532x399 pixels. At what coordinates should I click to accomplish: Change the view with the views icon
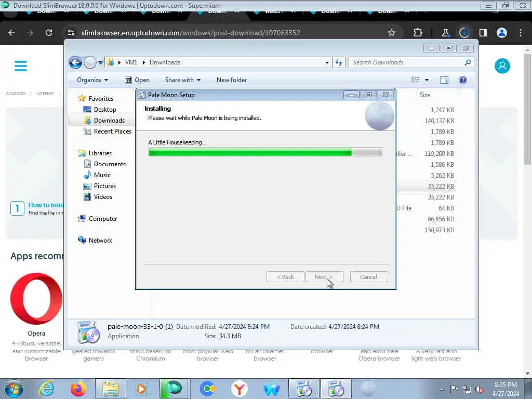point(416,80)
